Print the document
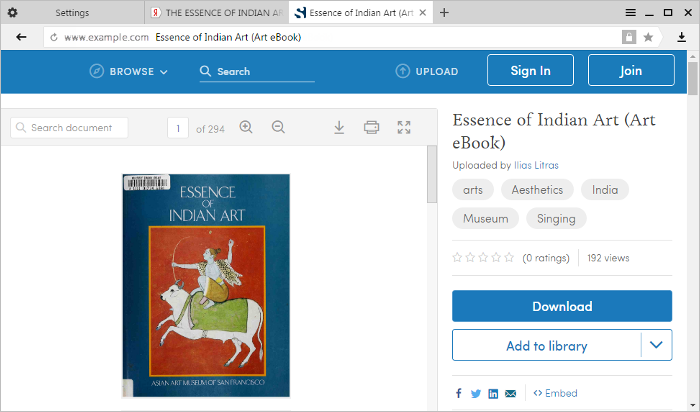Image resolution: width=700 pixels, height=412 pixels. pyautogui.click(x=371, y=128)
